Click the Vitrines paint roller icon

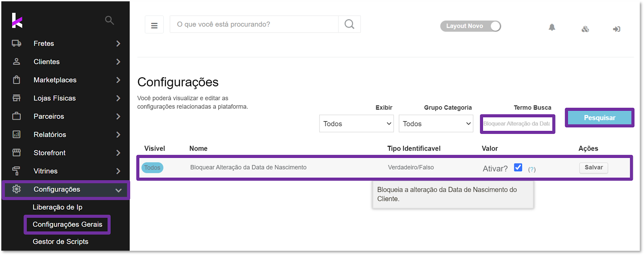click(17, 171)
